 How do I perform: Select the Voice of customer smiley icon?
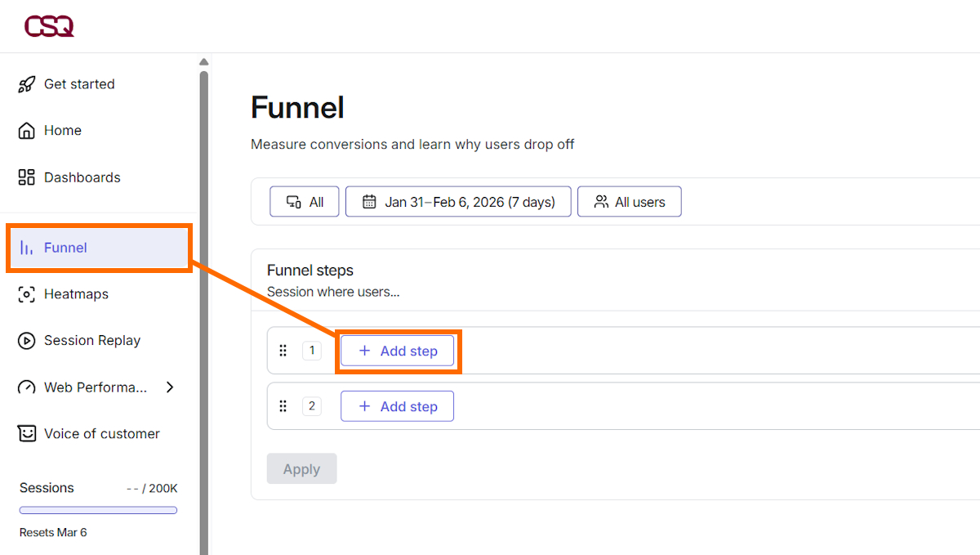(25, 433)
